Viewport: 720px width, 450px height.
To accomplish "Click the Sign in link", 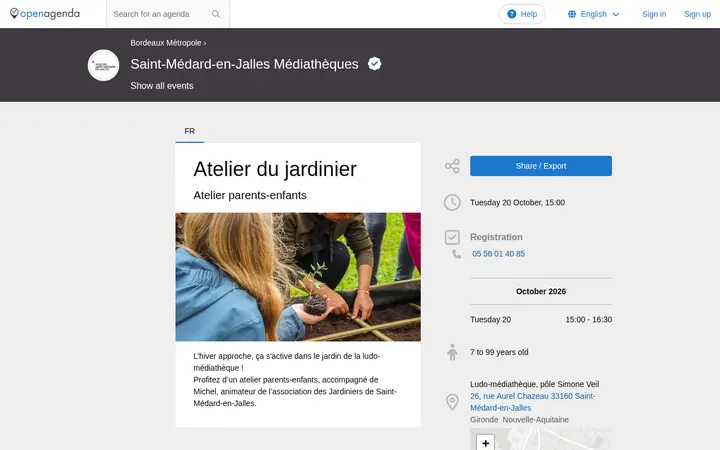I will tap(654, 14).
